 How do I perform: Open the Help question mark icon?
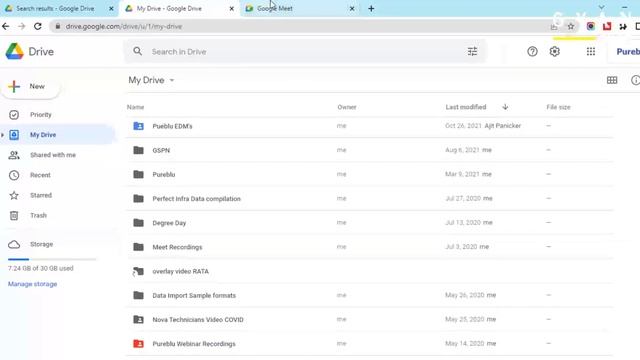(x=532, y=51)
